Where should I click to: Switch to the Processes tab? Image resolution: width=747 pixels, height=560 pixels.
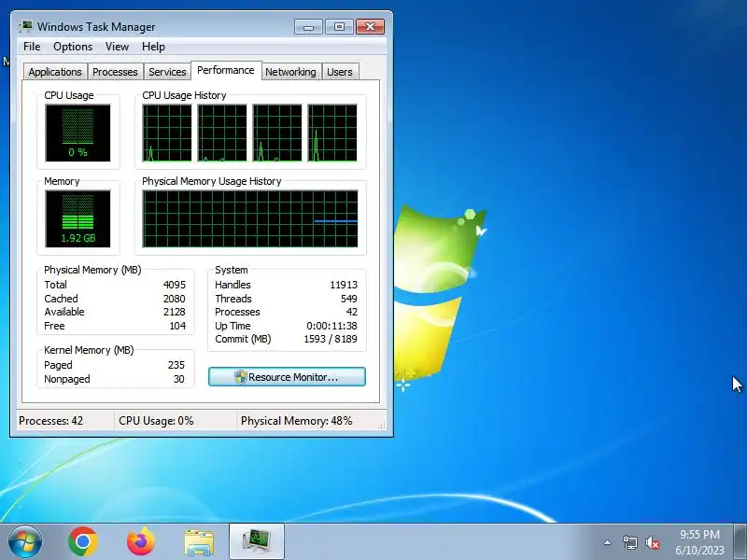point(115,72)
